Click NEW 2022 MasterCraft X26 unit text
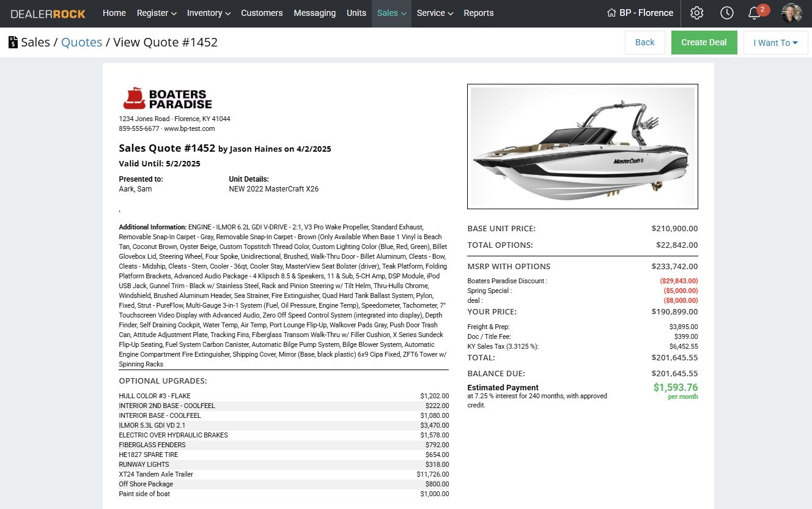Viewport: 812px width, 509px height. click(x=274, y=189)
